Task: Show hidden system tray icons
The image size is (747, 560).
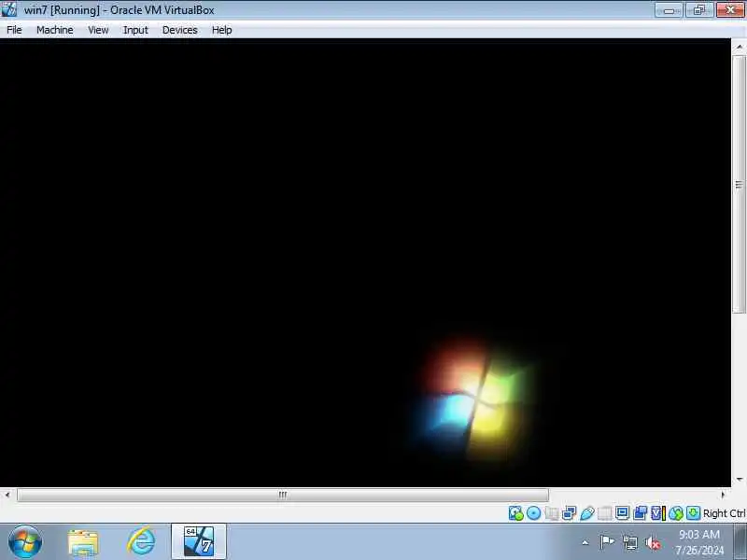Action: [585, 542]
